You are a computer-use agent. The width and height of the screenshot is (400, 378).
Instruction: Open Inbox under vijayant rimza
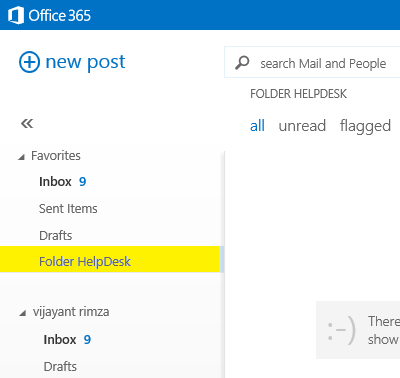60,340
